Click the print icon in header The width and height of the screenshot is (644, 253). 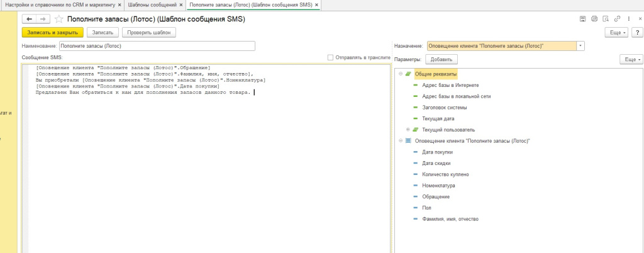[x=594, y=20]
